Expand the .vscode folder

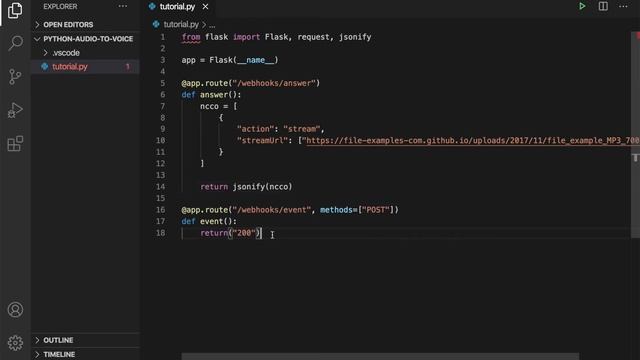pos(86,53)
